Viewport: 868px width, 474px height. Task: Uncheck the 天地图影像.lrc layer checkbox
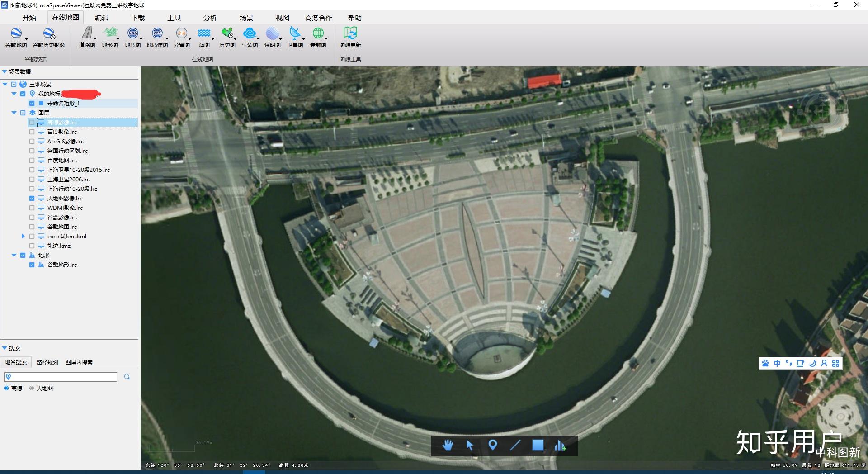pos(32,198)
